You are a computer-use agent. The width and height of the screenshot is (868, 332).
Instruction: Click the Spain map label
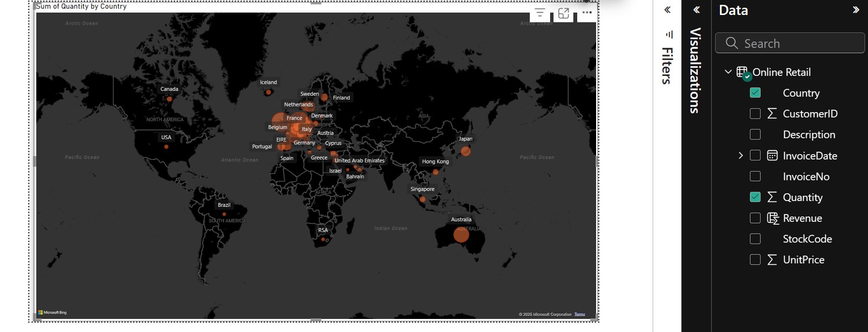287,158
